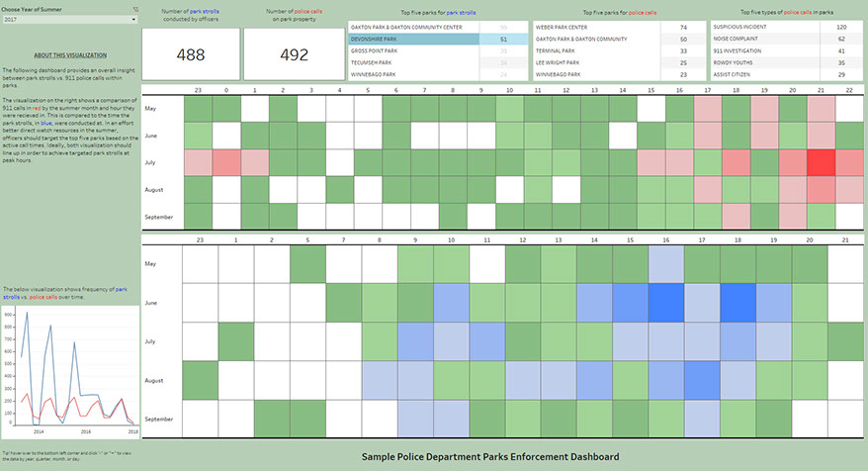Select the Tecumseh Park row
This screenshot has height=471, width=868.
pyautogui.click(x=413, y=62)
